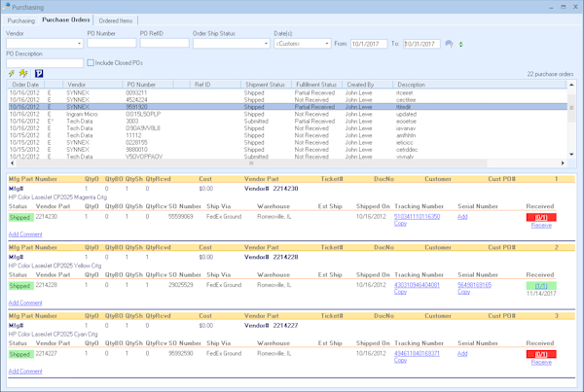This screenshot has width=584, height=392.
Task: Sort by the Order Date column header
Action: click(25, 85)
